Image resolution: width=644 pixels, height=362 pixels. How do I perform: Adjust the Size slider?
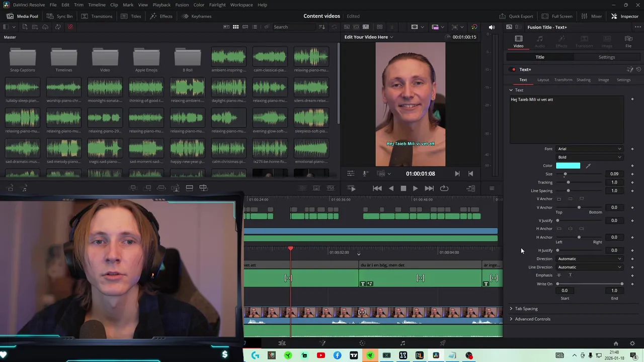[x=565, y=174]
